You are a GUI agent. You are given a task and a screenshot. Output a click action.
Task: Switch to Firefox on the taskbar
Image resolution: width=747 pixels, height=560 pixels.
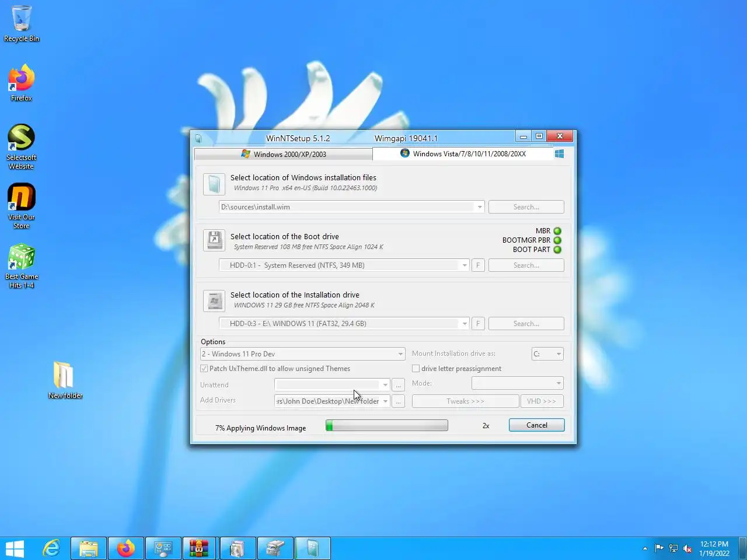point(126,548)
